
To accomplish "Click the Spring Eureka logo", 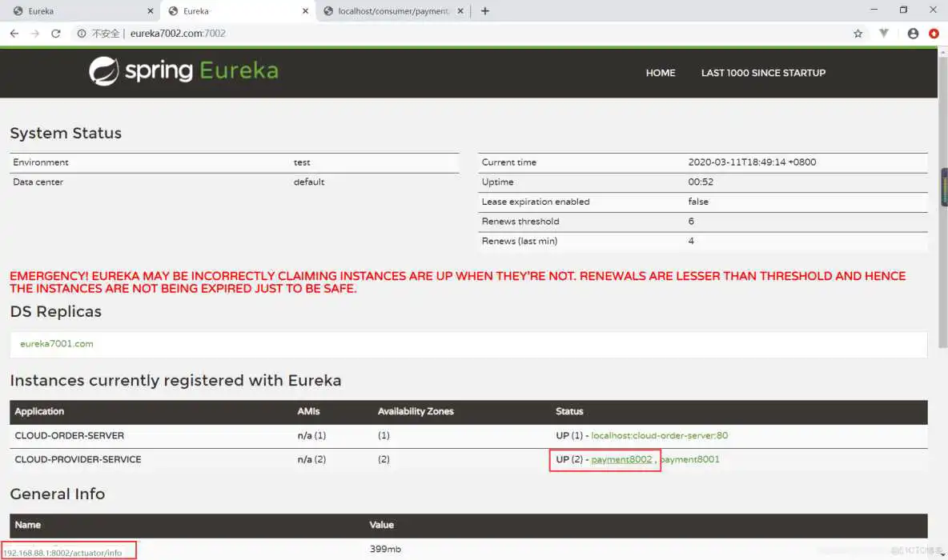I will coord(184,71).
